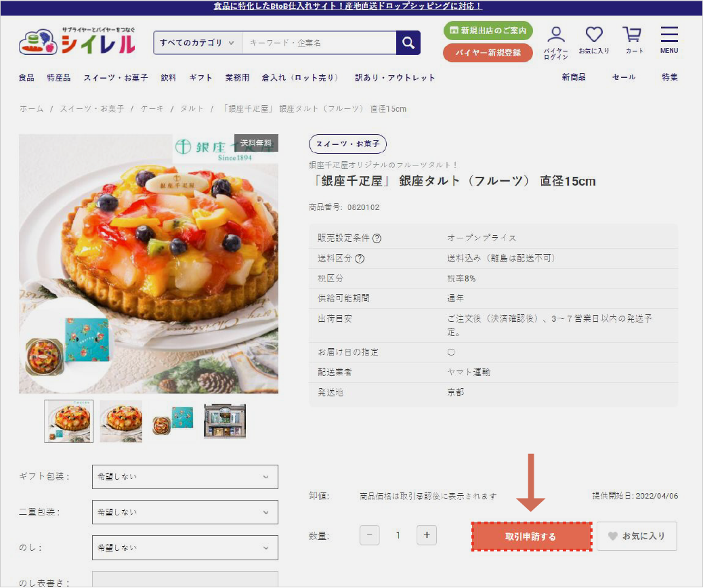Open the すべてのカテゴリ dropdown
The height and width of the screenshot is (588, 703).
point(197,43)
